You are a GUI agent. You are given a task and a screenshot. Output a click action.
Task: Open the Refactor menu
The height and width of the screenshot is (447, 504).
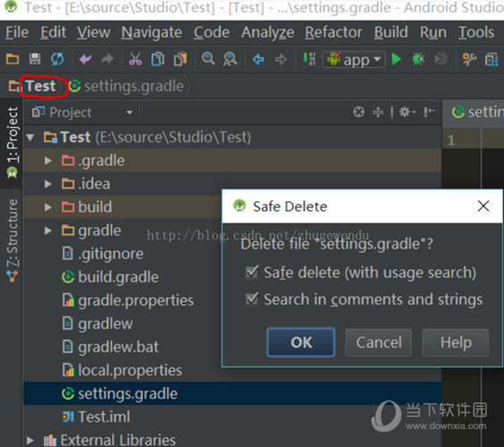pyautogui.click(x=333, y=32)
